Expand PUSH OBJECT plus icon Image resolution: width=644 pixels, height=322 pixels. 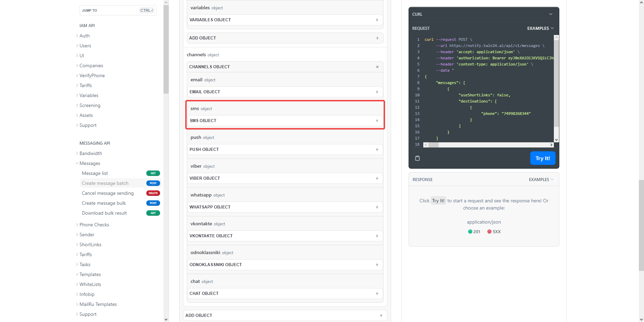coord(377,150)
